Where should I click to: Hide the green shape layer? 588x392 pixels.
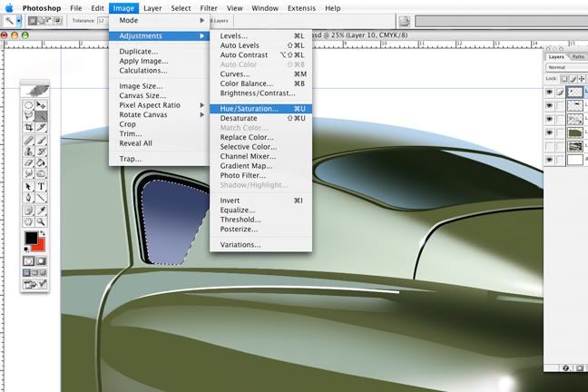549,132
